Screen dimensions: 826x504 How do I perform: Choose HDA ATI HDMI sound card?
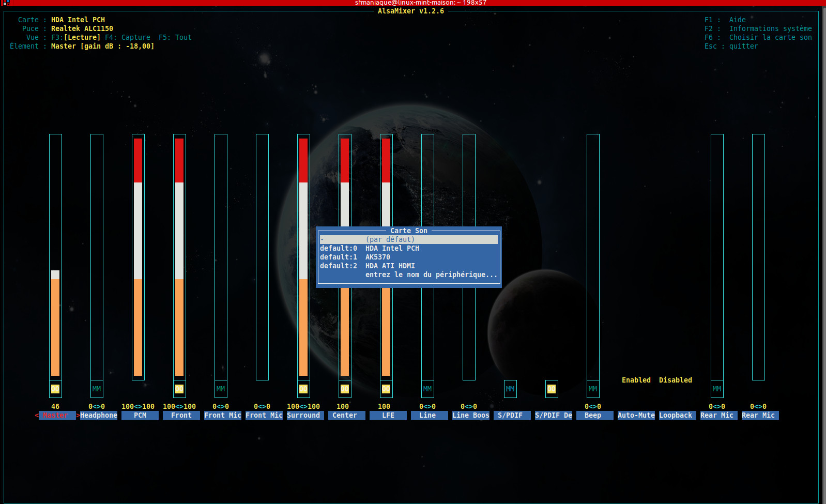(x=390, y=266)
